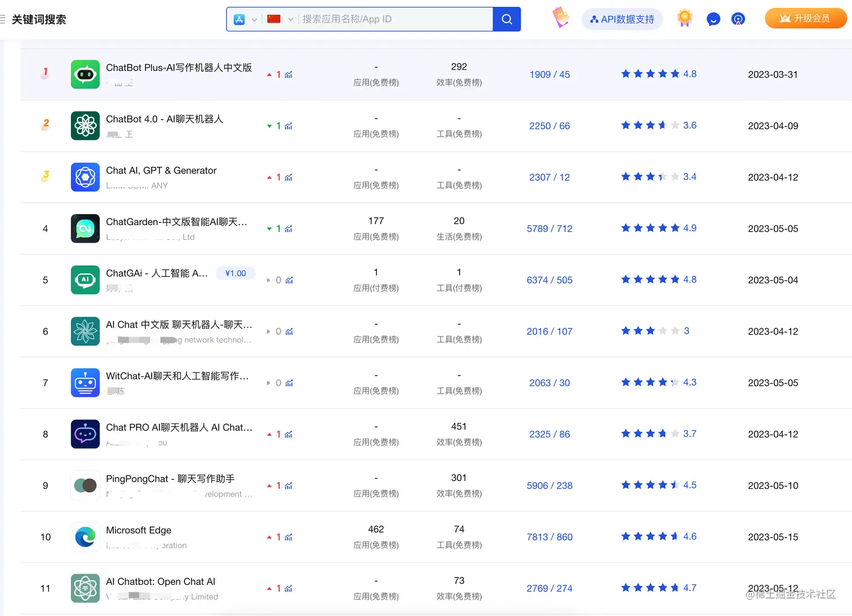The image size is (852, 616).
Task: Click the ¥1.00 price tag on ChatGAi
Action: [236, 273]
